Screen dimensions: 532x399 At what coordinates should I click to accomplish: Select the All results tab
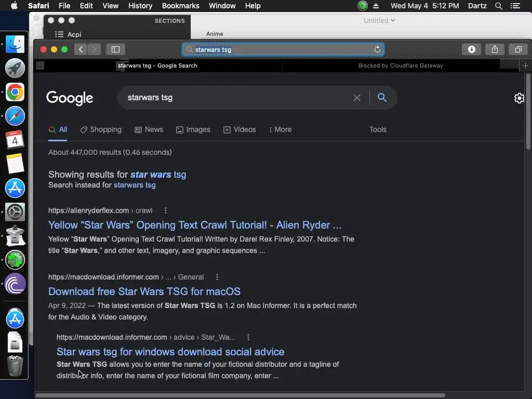pos(58,129)
